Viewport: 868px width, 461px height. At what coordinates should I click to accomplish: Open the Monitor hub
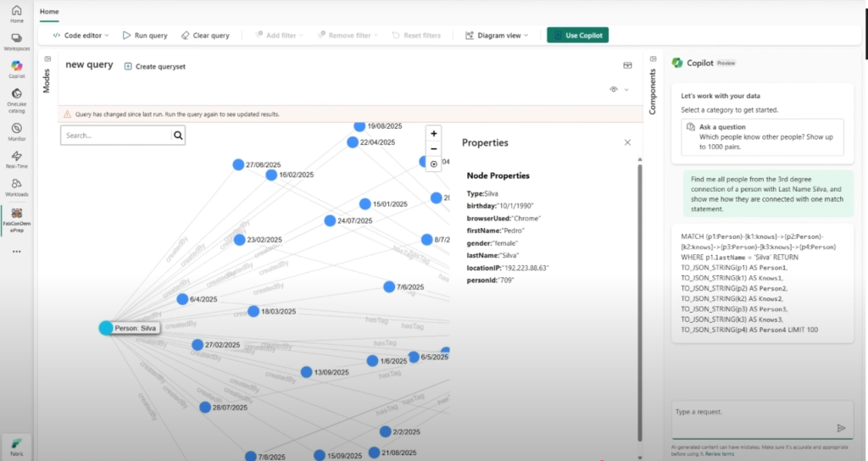[x=17, y=131]
